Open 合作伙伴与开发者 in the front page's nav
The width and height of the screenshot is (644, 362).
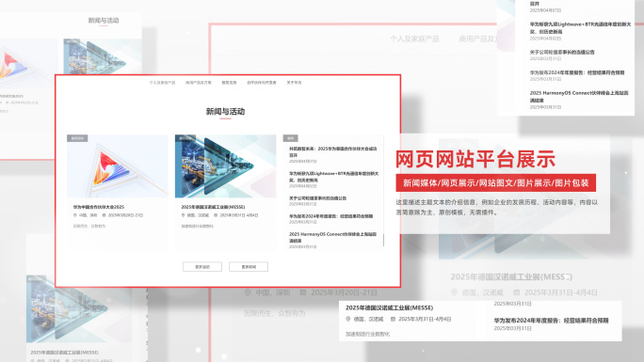click(261, 83)
